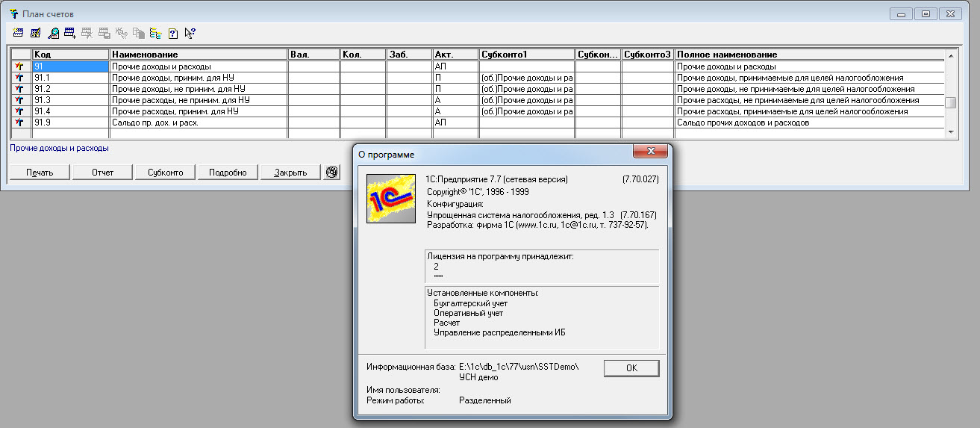This screenshot has height=428, width=980.
Task: Click the Подробно button
Action: pos(228,173)
